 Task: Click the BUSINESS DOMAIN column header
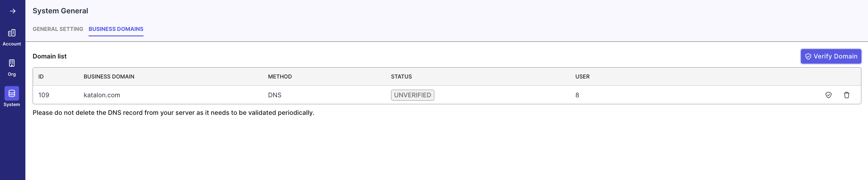click(x=109, y=77)
